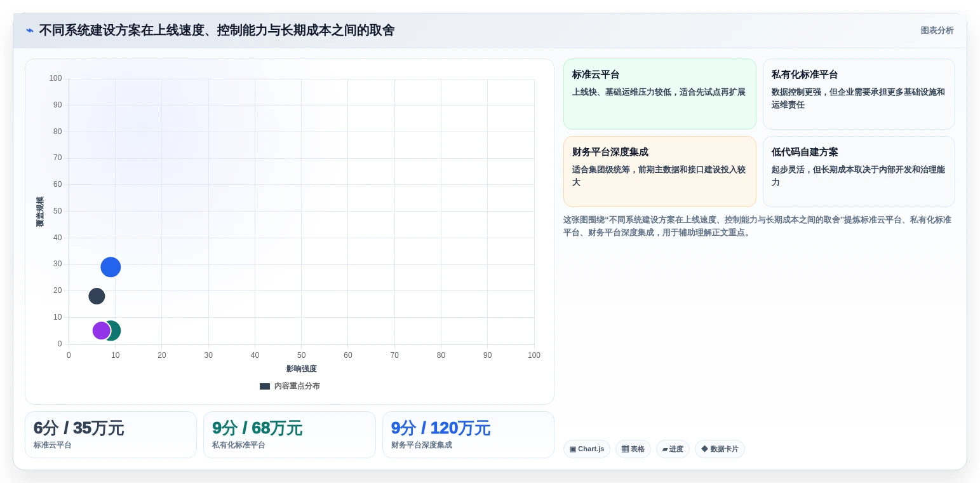Toggle the 内容重点分布 legend swatch
This screenshot has width=980, height=483.
(265, 386)
